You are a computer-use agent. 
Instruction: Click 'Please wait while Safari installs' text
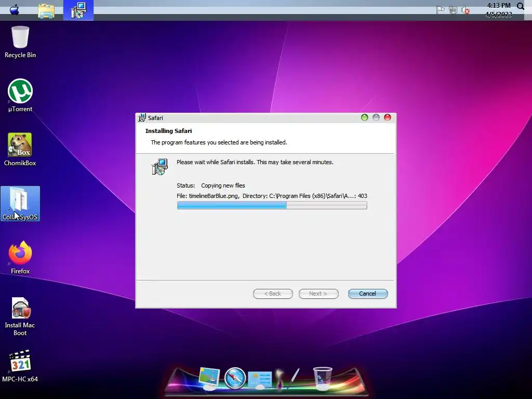click(x=255, y=162)
